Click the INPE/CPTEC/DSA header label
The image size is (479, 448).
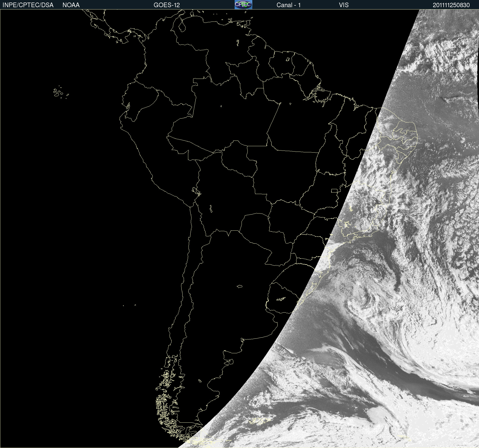click(28, 5)
